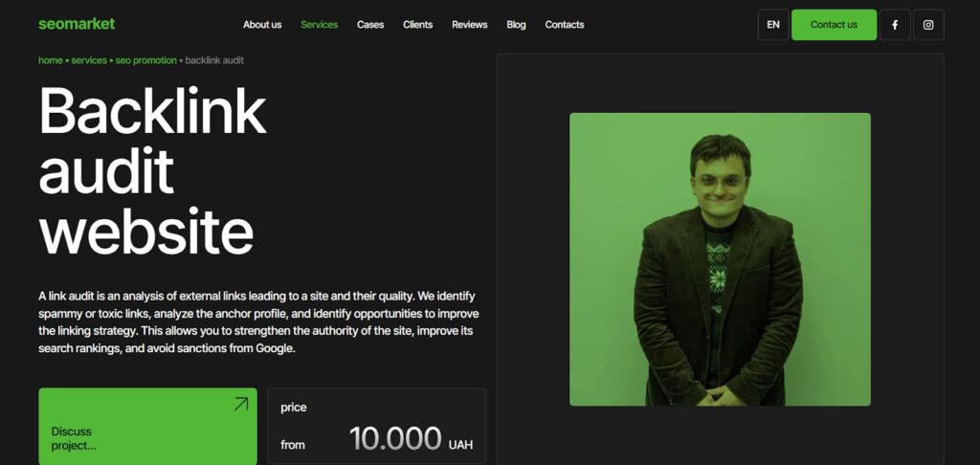Image resolution: width=980 pixels, height=465 pixels.
Task: Go to seomarket logo home
Action: pyautogui.click(x=77, y=24)
